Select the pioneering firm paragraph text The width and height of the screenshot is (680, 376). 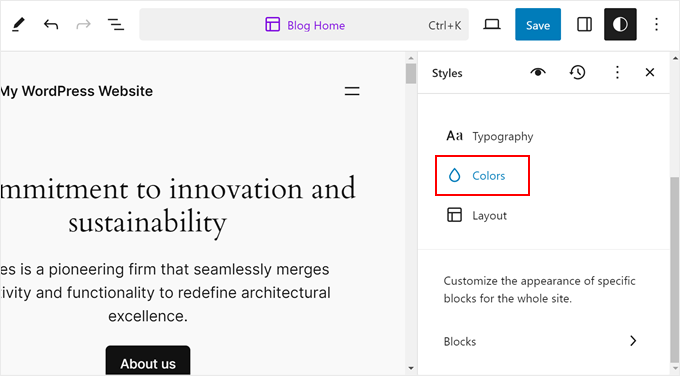pyautogui.click(x=166, y=293)
